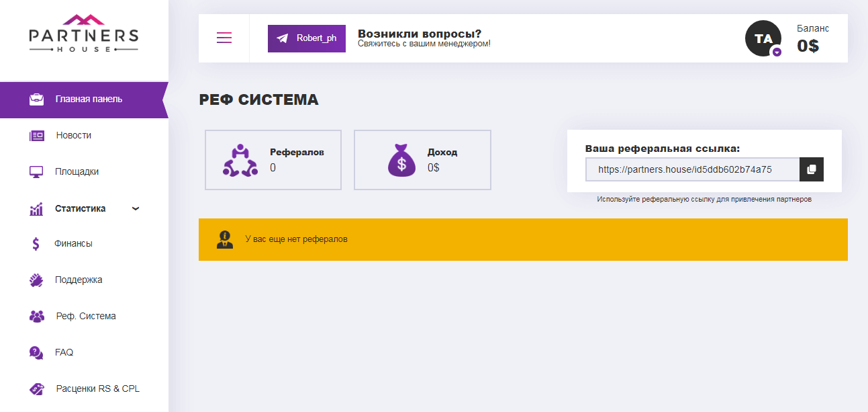Expand the Статистика submenu chevron
The width and height of the screenshot is (868, 412).
136,208
